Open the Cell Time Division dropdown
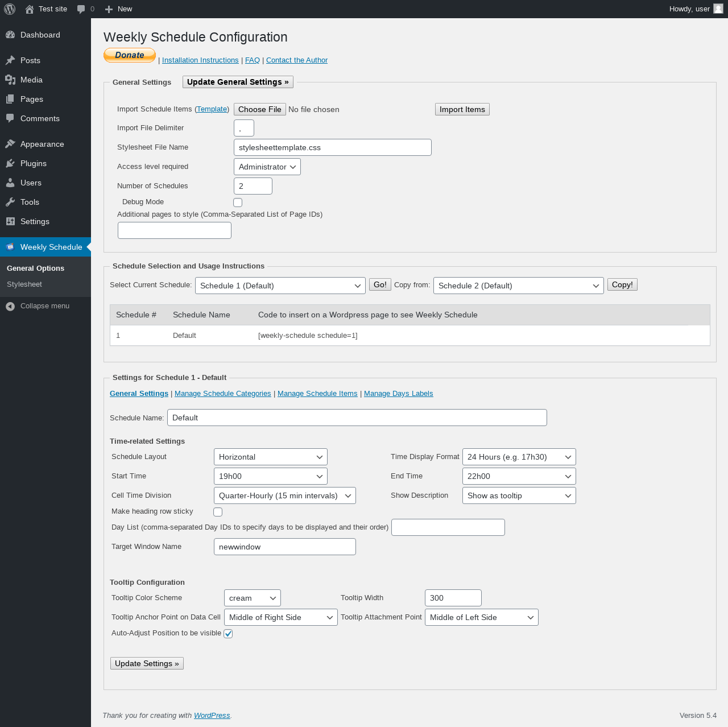728x727 pixels. 285,495
